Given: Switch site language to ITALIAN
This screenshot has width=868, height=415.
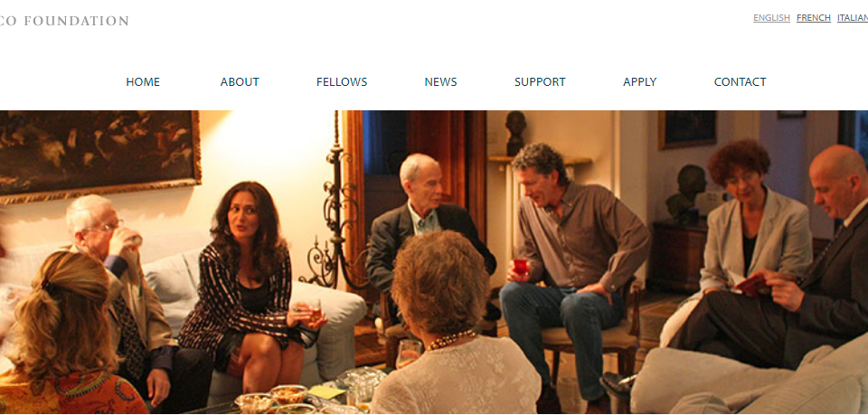Looking at the screenshot, I should click(x=853, y=18).
